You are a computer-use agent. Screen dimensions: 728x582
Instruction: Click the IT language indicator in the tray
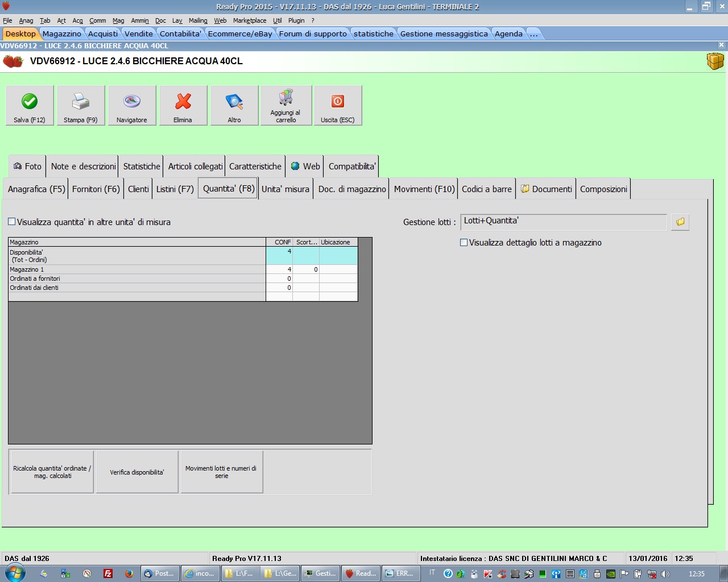click(432, 573)
